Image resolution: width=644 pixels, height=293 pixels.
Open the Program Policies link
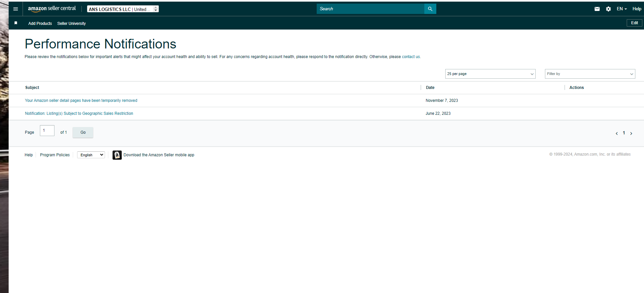click(x=55, y=155)
